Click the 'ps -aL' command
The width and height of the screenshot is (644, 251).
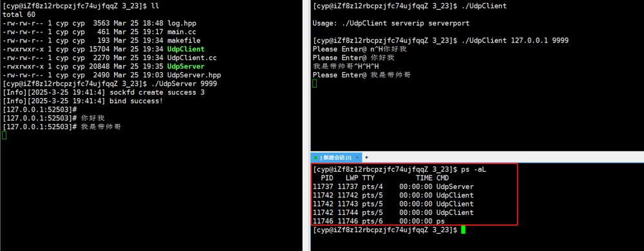point(473,169)
